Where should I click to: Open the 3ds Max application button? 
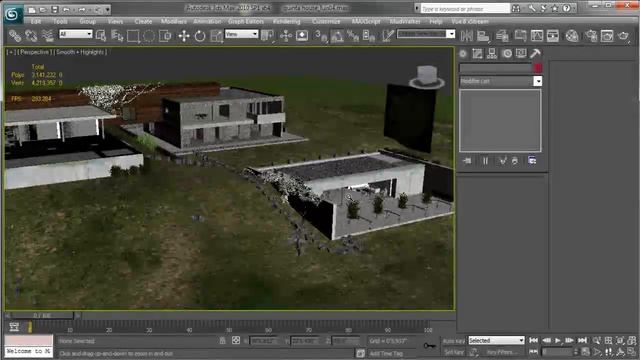(x=12, y=14)
